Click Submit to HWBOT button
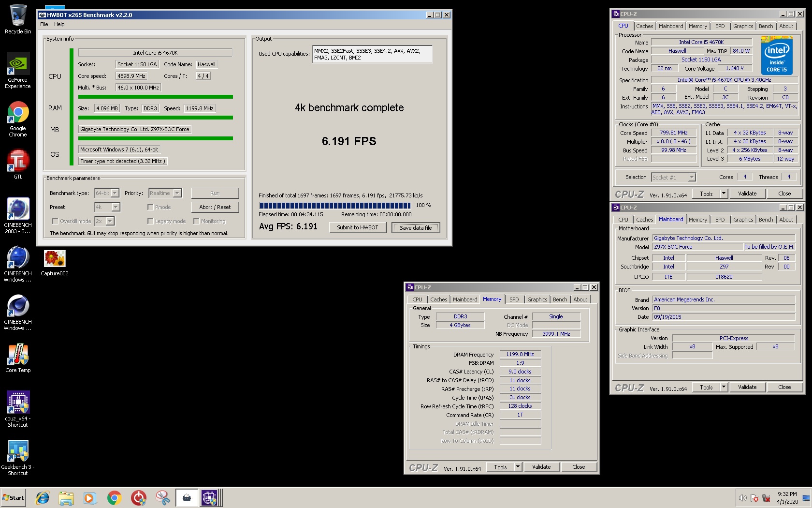Image resolution: width=812 pixels, height=508 pixels. (x=358, y=227)
